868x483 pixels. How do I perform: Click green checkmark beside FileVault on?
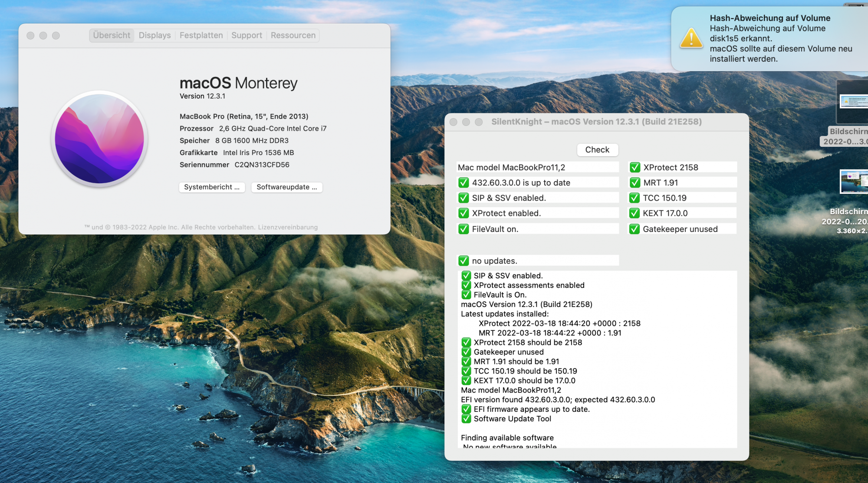click(464, 229)
